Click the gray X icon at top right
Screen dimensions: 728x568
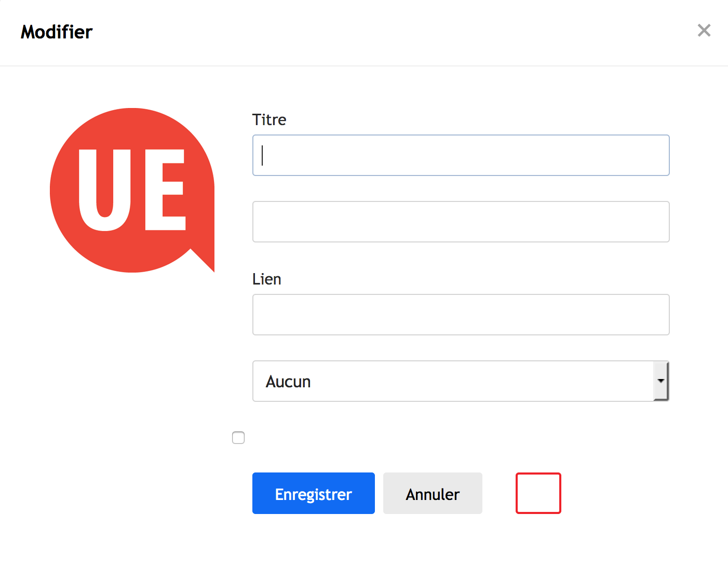[704, 31]
